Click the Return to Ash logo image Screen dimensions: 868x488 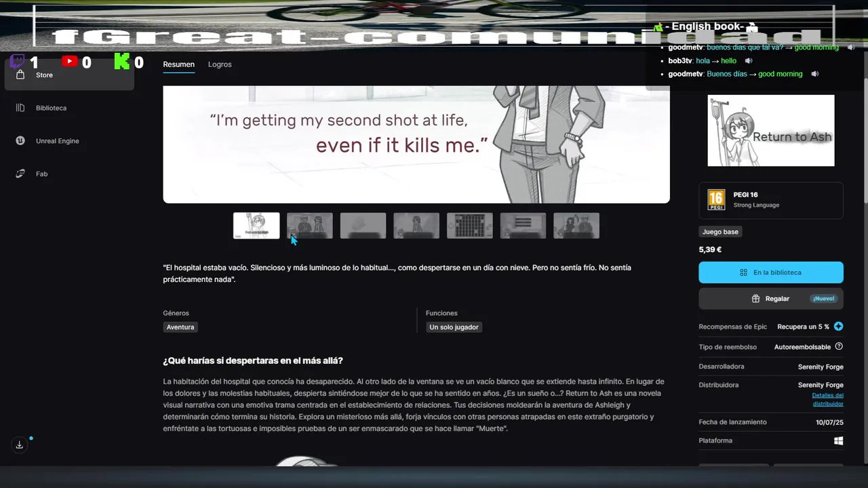[x=771, y=130]
